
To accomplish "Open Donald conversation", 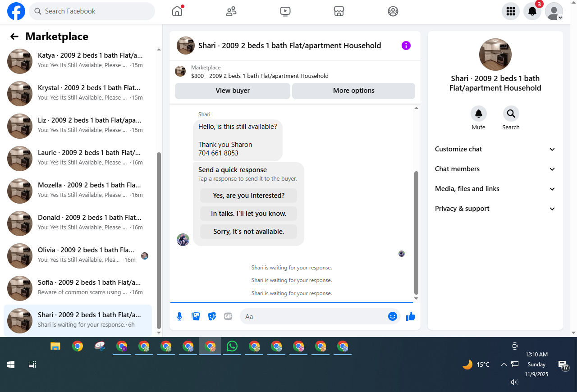I will tap(78, 223).
